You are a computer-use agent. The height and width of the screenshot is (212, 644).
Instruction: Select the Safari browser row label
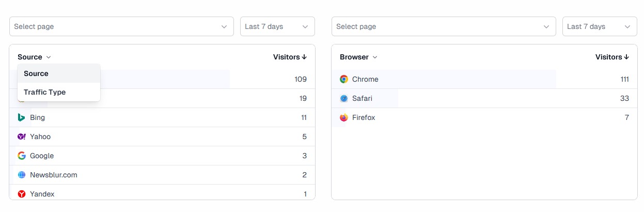coord(362,98)
